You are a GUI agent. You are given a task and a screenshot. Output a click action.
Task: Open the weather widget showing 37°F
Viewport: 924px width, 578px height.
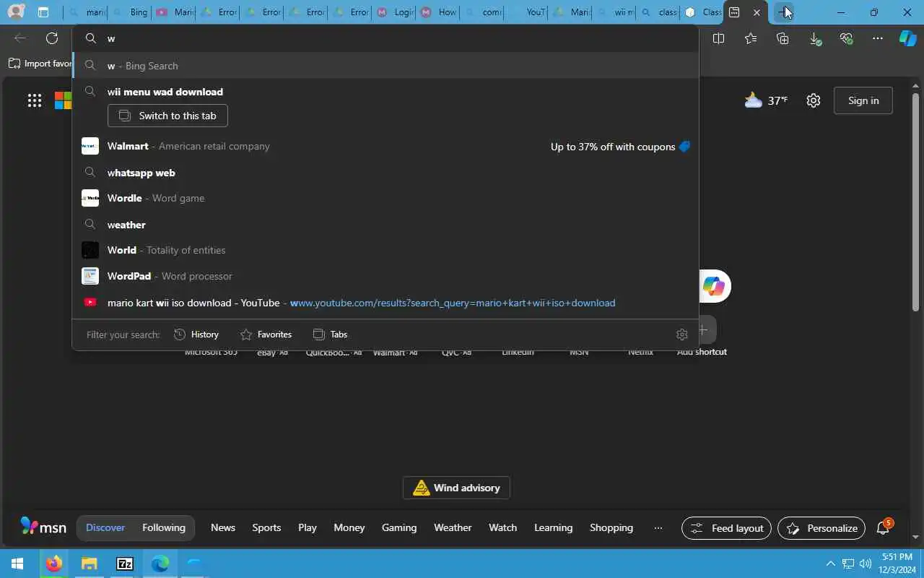click(766, 100)
